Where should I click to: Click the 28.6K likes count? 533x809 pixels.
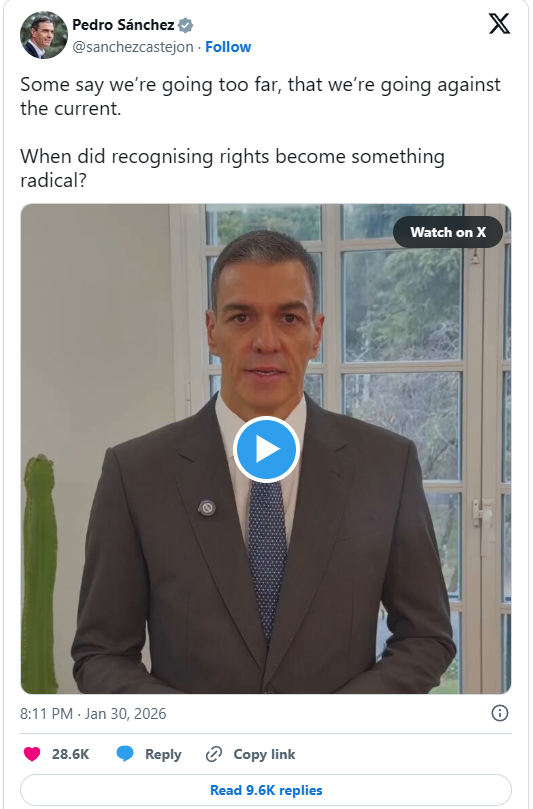pos(71,754)
